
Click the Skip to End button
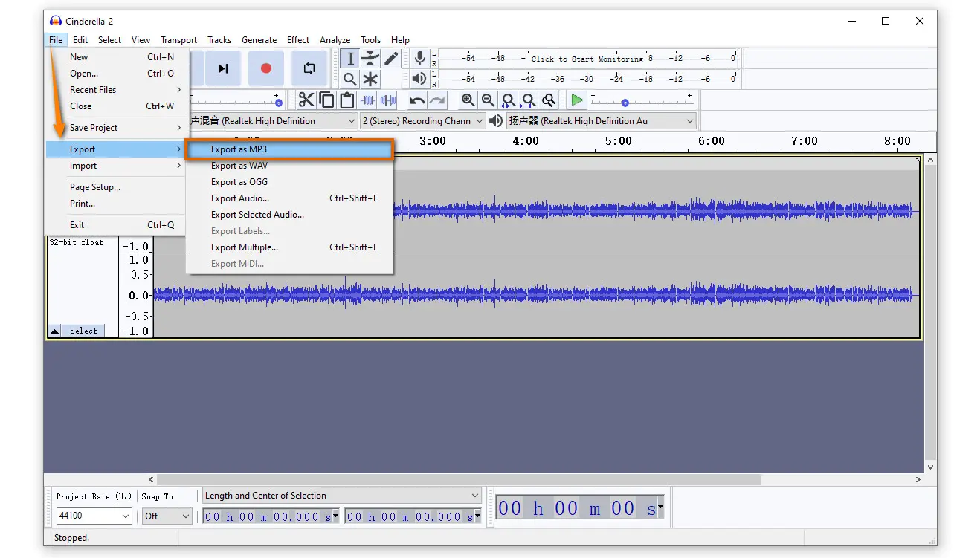223,68
